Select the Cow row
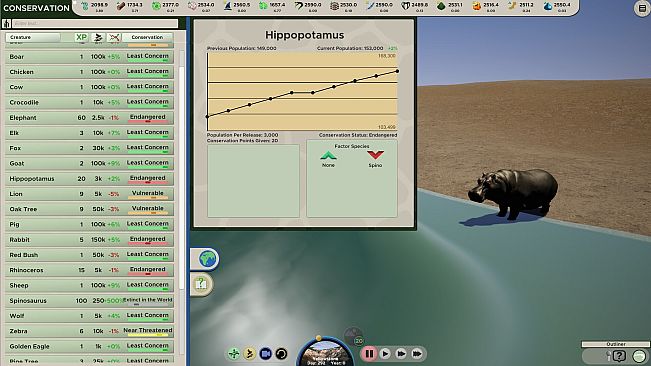Viewport: 651px width, 366px height. pos(89,87)
